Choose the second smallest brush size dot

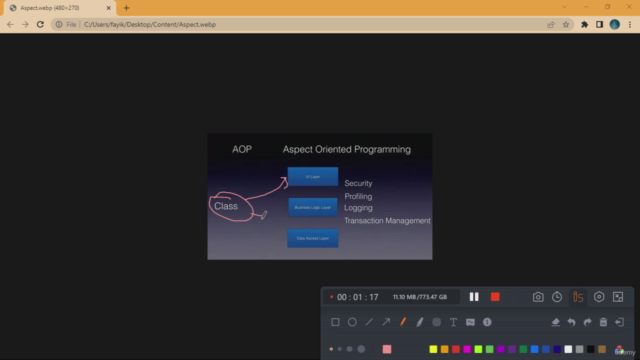340,349
